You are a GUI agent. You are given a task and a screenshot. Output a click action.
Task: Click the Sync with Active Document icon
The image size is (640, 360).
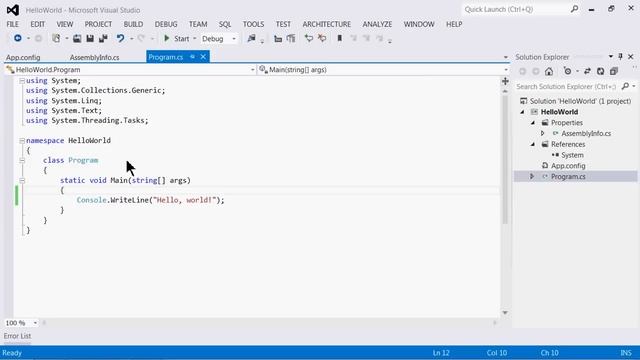587,71
